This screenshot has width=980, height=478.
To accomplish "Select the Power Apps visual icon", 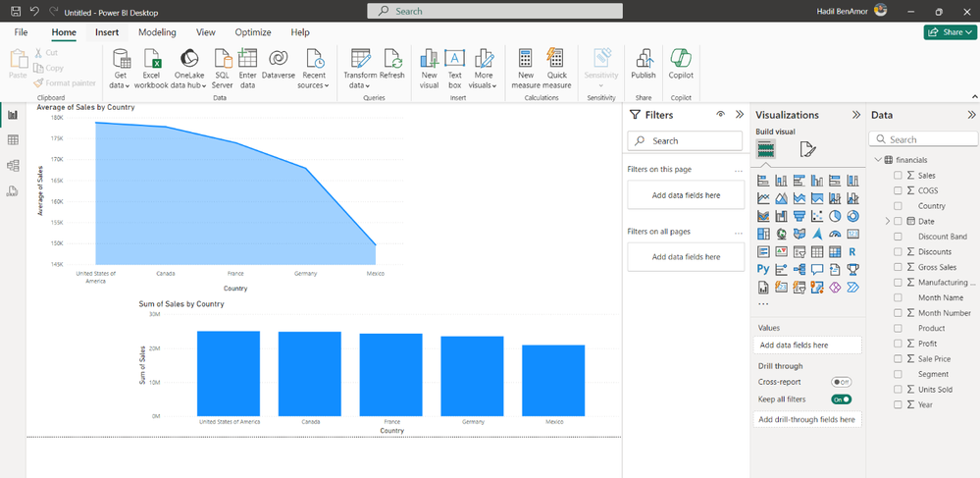I will click(835, 288).
